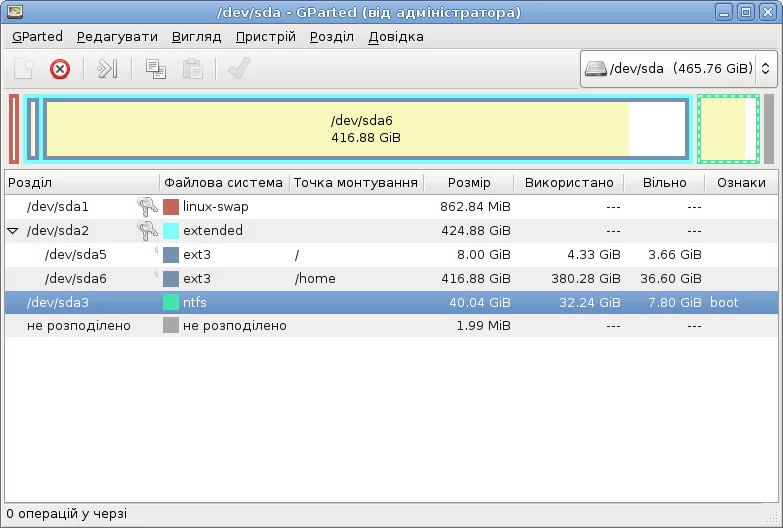783x528 pixels.
Task: Sort by the Файлова система column header
Action: (224, 183)
